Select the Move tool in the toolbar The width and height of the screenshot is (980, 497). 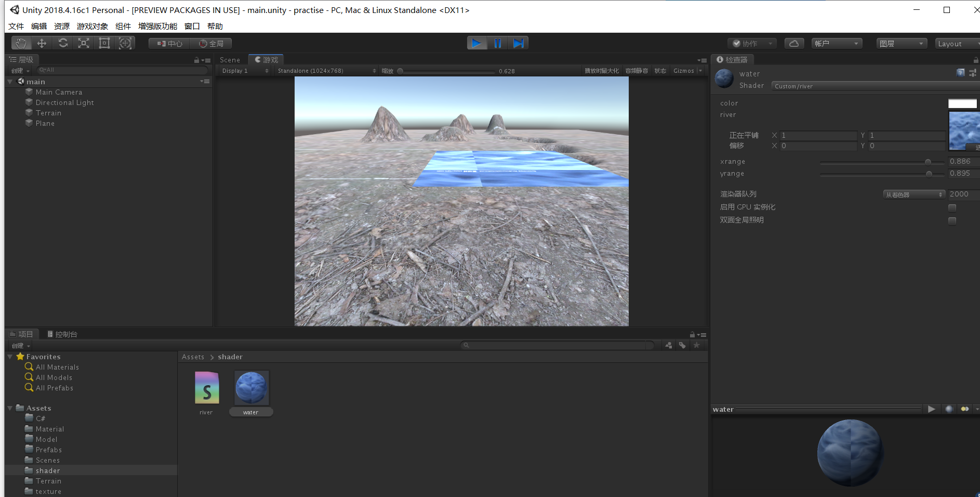point(42,43)
